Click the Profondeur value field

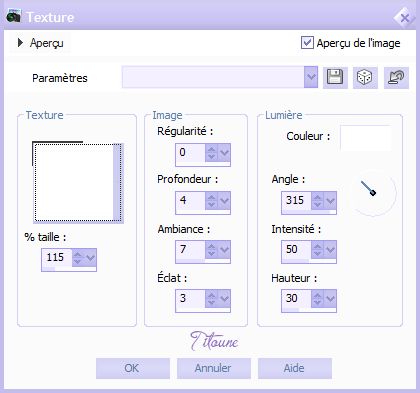190,201
